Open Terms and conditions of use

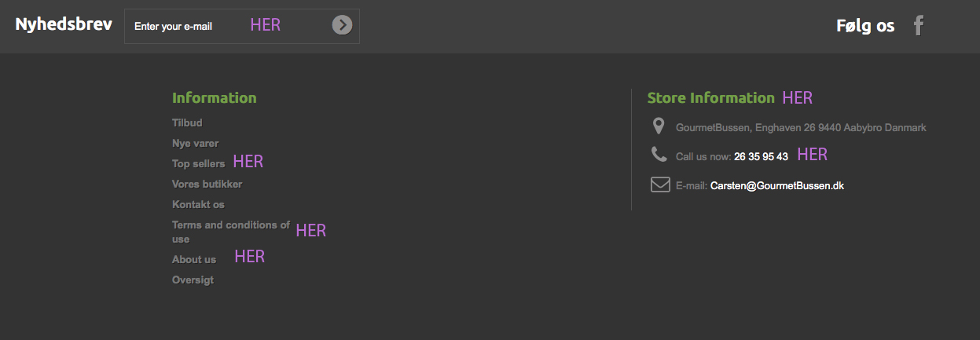(230, 225)
